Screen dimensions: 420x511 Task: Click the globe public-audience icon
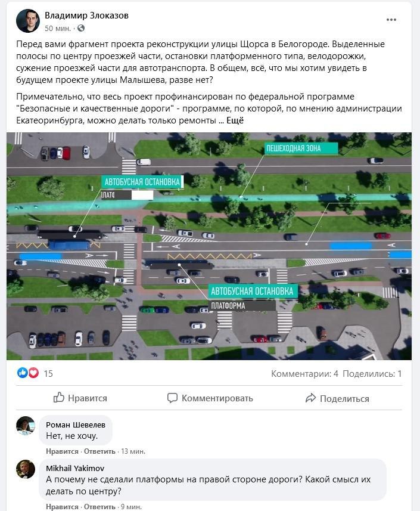point(81,29)
